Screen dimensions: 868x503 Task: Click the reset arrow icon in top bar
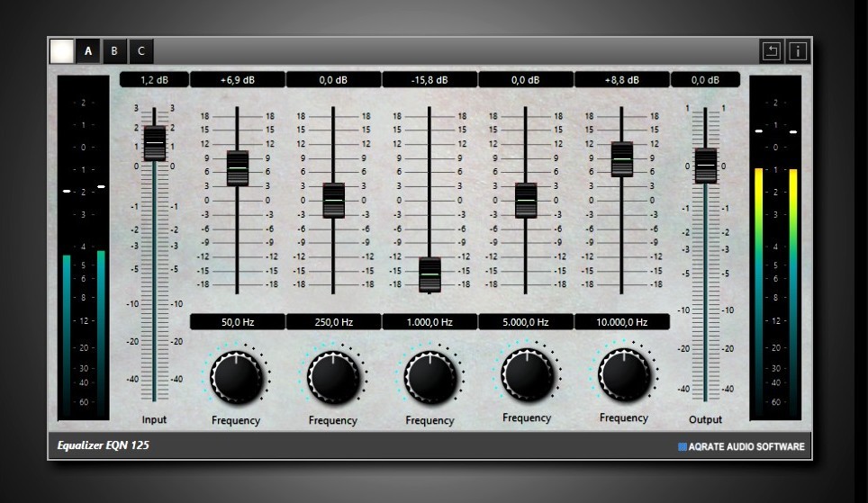pos(772,50)
